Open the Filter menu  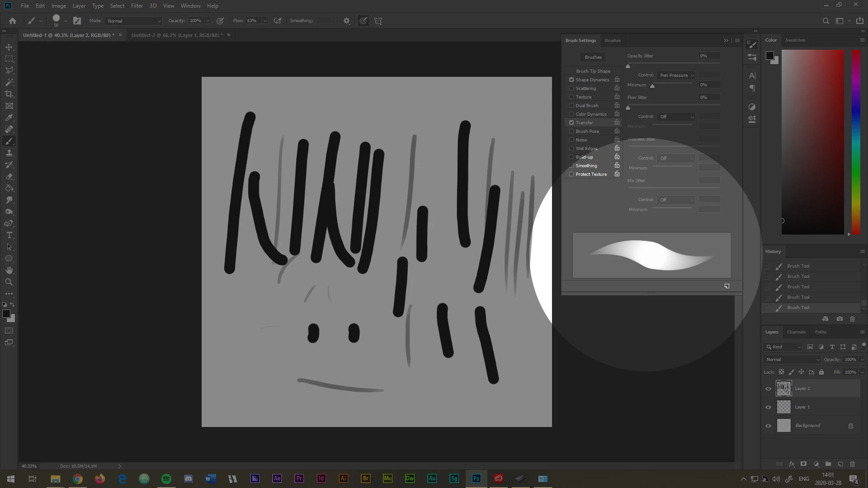pyautogui.click(x=137, y=6)
